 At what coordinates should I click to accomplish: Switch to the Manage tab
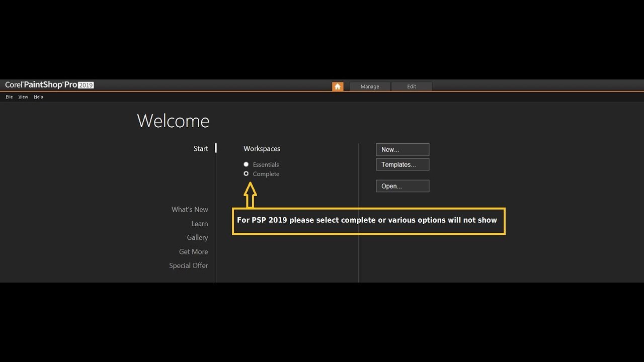pos(370,86)
